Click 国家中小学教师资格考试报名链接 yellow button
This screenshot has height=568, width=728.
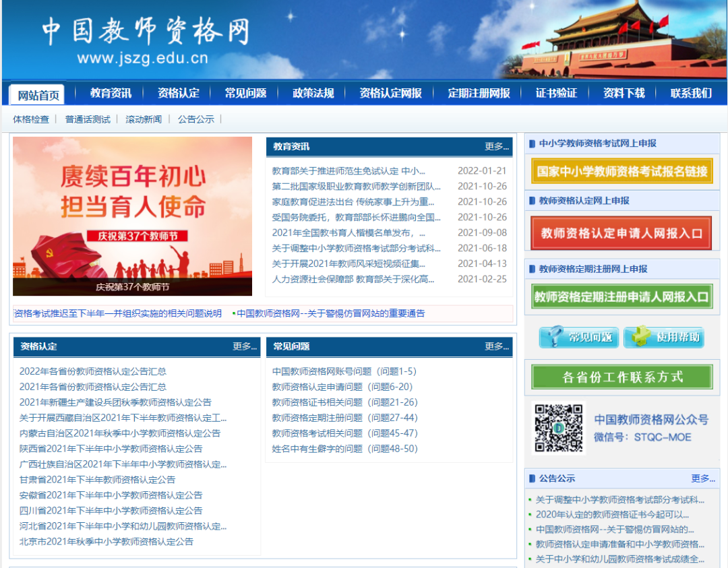[621, 171]
